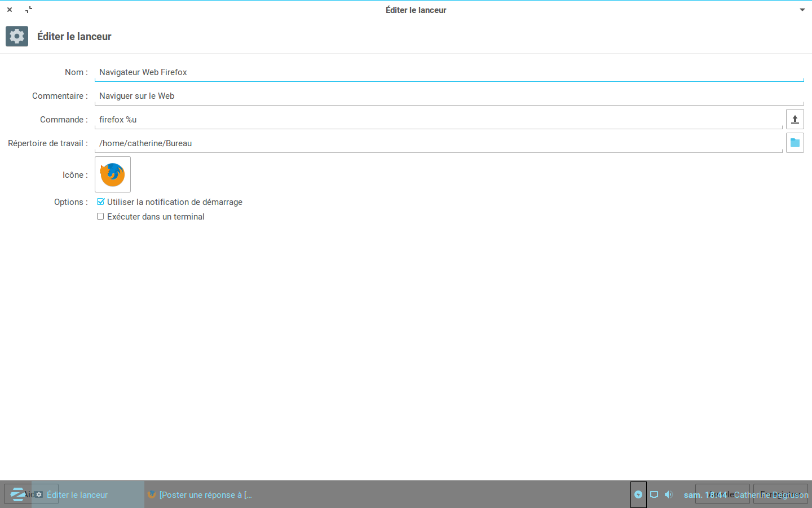Click the Firefox icon chooser button
The width and height of the screenshot is (812, 508).
click(113, 174)
